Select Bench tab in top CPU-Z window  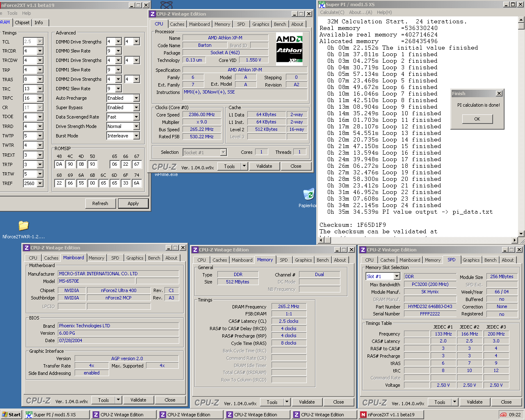coord(280,24)
